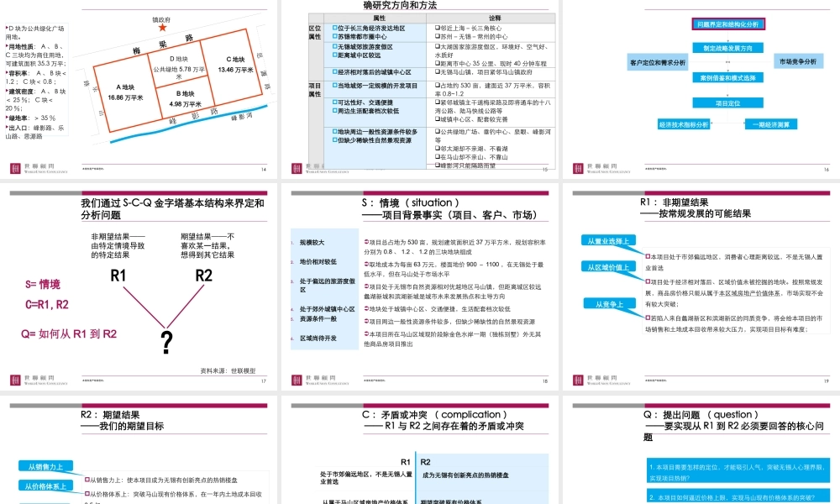Click the 用地性质 bullet on slide 14

pyautogui.click(x=35, y=55)
